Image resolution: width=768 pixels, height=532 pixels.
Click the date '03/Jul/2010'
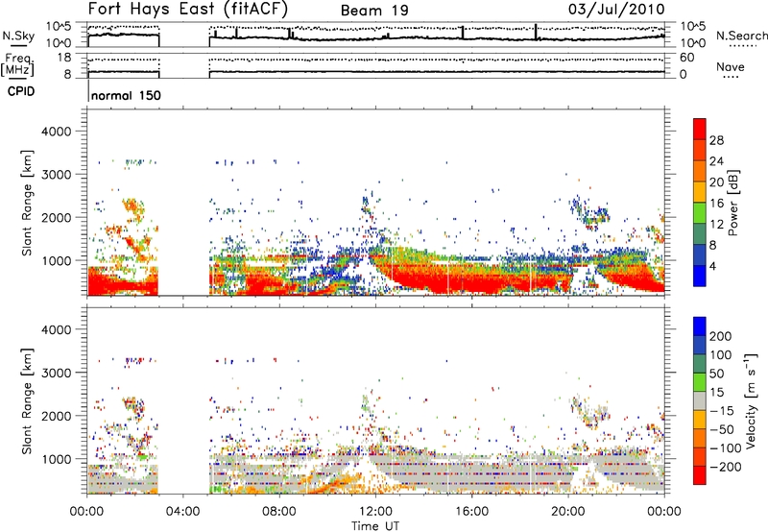pyautogui.click(x=616, y=9)
